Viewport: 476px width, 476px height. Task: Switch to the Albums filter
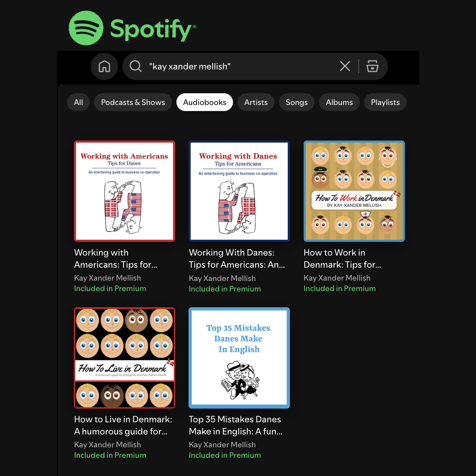[x=339, y=102]
